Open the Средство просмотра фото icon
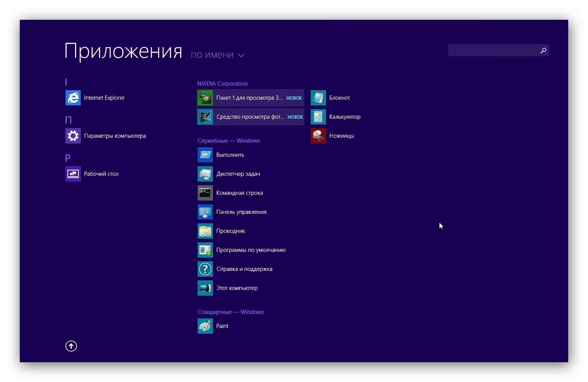 click(205, 117)
